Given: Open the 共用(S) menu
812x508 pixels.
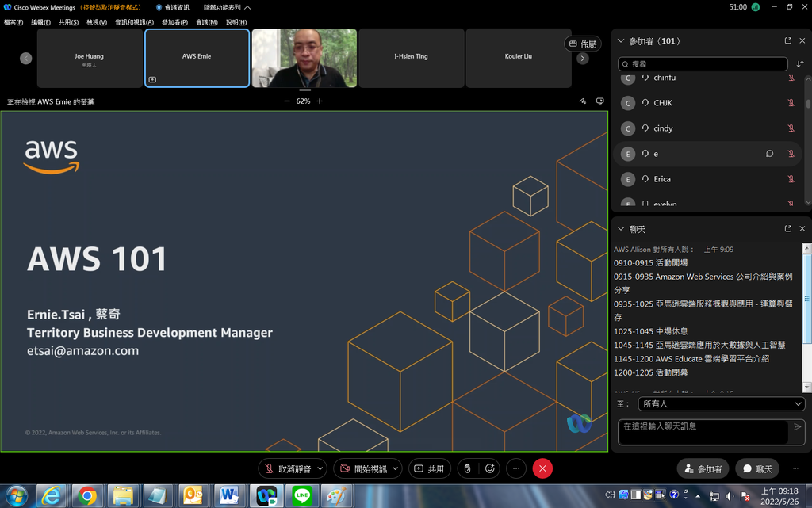Looking at the screenshot, I should coord(68,22).
